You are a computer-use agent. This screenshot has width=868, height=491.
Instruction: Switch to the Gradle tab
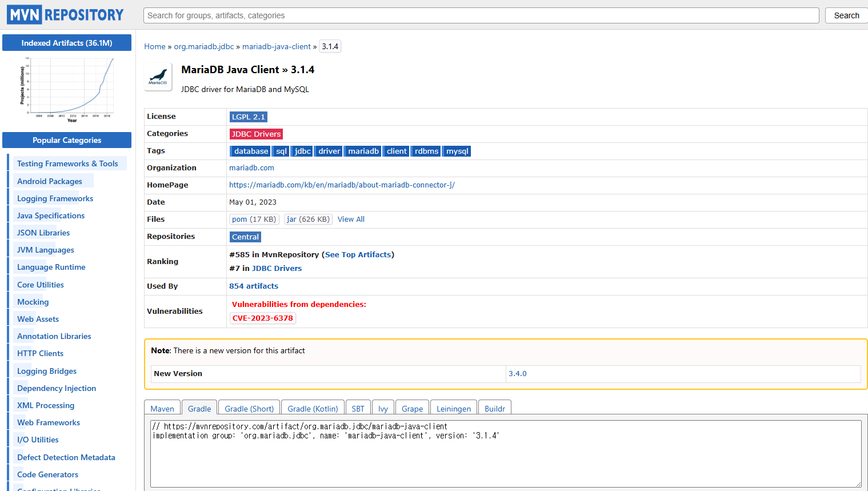(x=199, y=408)
